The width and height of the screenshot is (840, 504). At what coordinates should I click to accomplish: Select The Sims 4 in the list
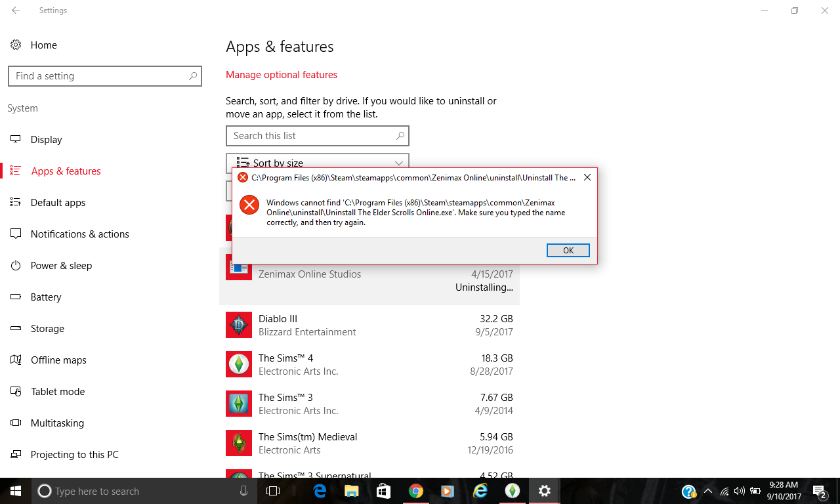click(369, 364)
